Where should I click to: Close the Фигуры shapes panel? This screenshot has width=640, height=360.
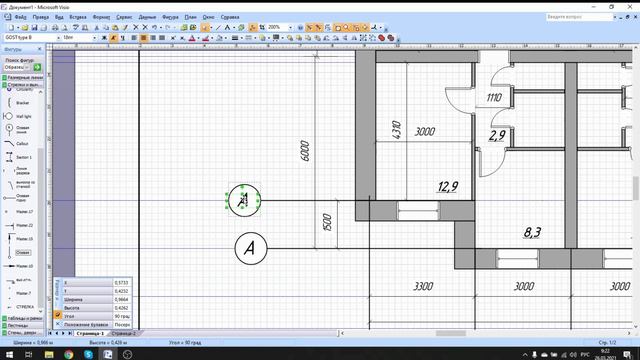40,49
